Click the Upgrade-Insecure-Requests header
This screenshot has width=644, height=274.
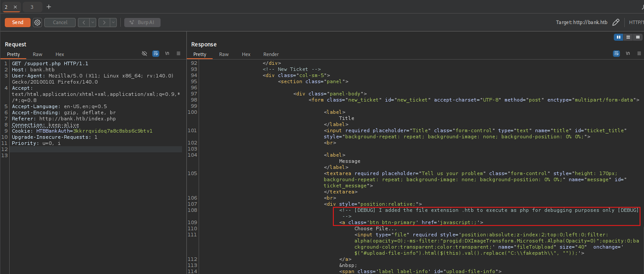pyautogui.click(x=54, y=137)
